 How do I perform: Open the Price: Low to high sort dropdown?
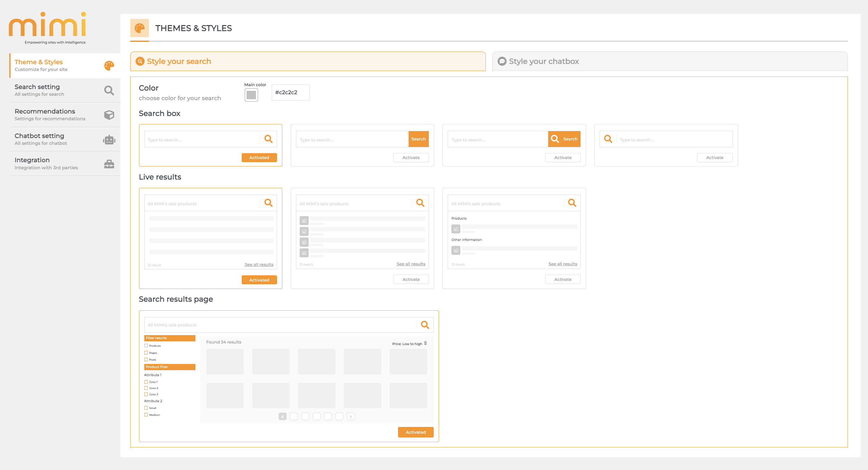409,344
